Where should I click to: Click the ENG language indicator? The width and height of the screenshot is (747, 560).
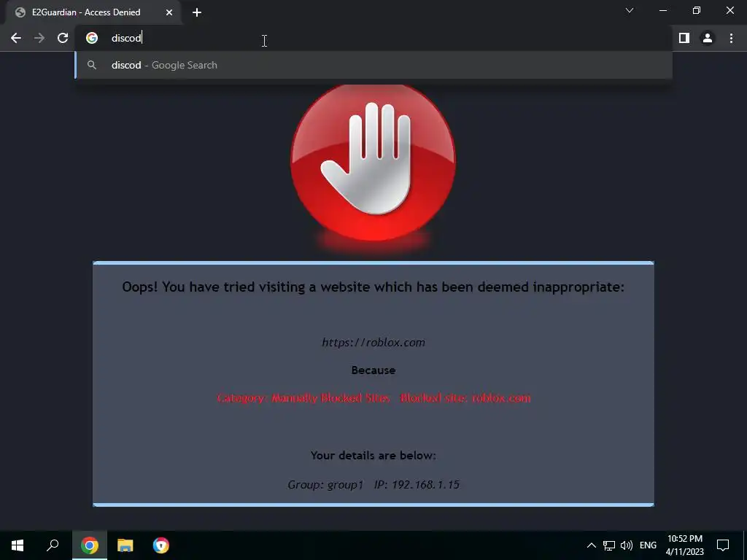pyautogui.click(x=648, y=545)
